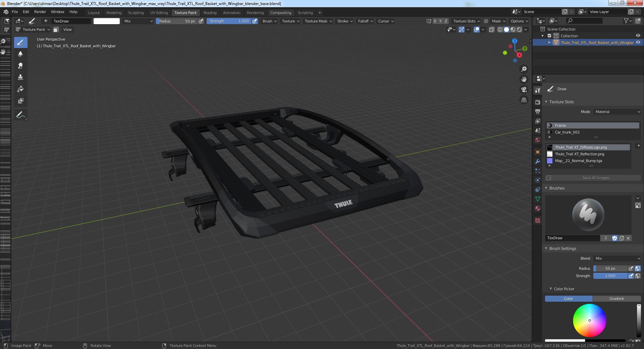Select the Color mode button
The image size is (644, 349).
(x=569, y=299)
